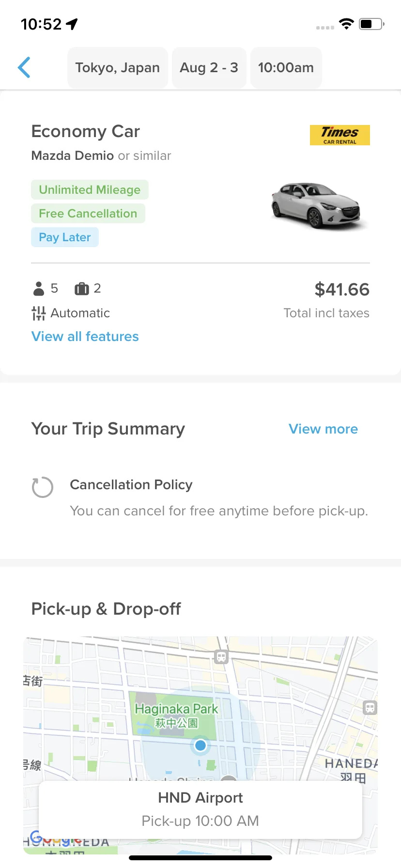Tap the Mazda Demio car image

coord(317,206)
